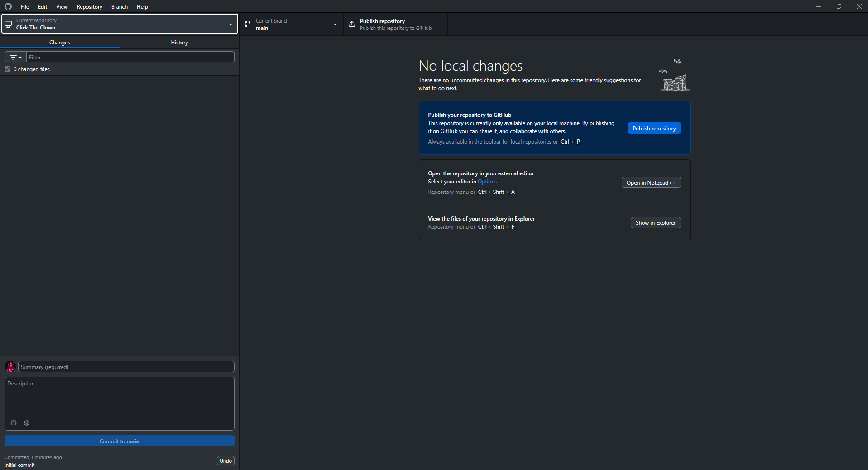
Task: Click the user avatar next to Summary
Action: coord(10,367)
